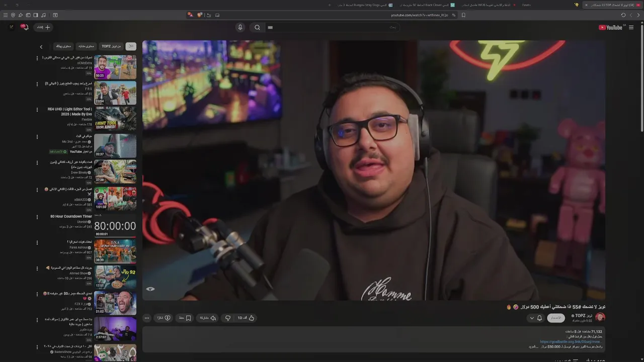This screenshot has width=644, height=362.
Task: Click the pin icon in browser toolbar
Action: (x=21, y=15)
